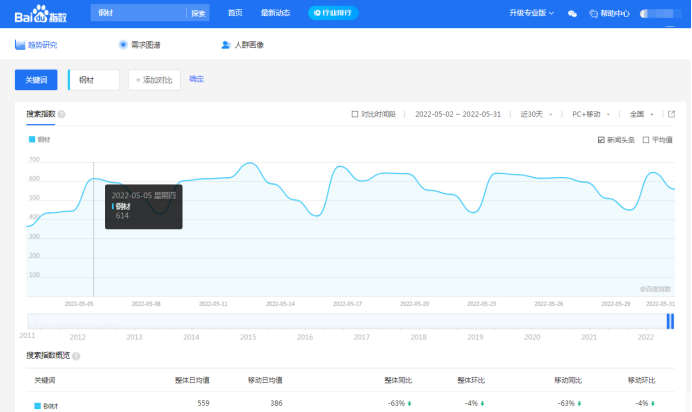Click the 2015 mark on the timeline
The image size is (692, 412).
(248, 337)
